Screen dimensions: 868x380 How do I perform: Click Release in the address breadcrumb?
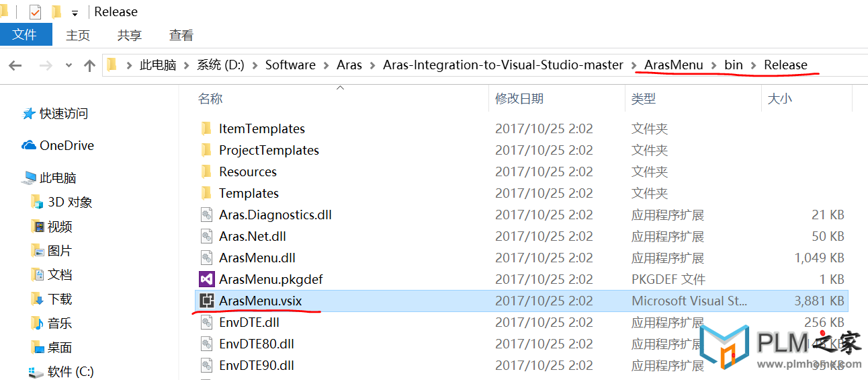[x=785, y=65]
